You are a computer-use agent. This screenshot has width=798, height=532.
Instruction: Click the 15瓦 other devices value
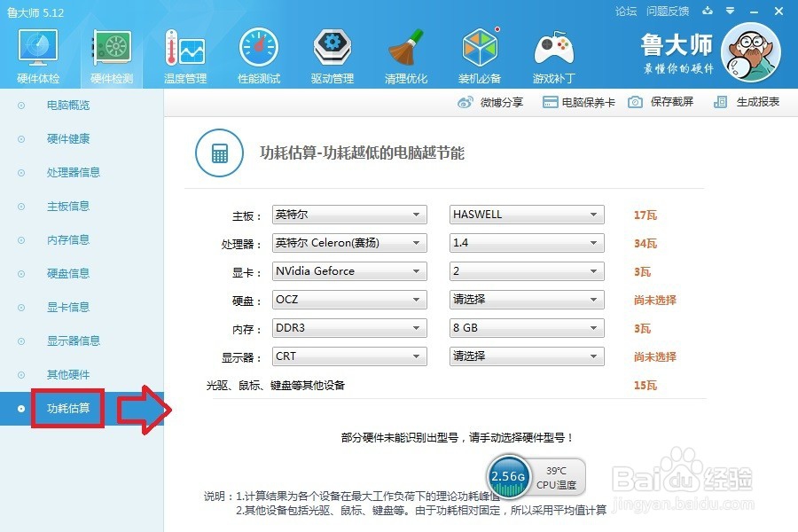point(645,386)
